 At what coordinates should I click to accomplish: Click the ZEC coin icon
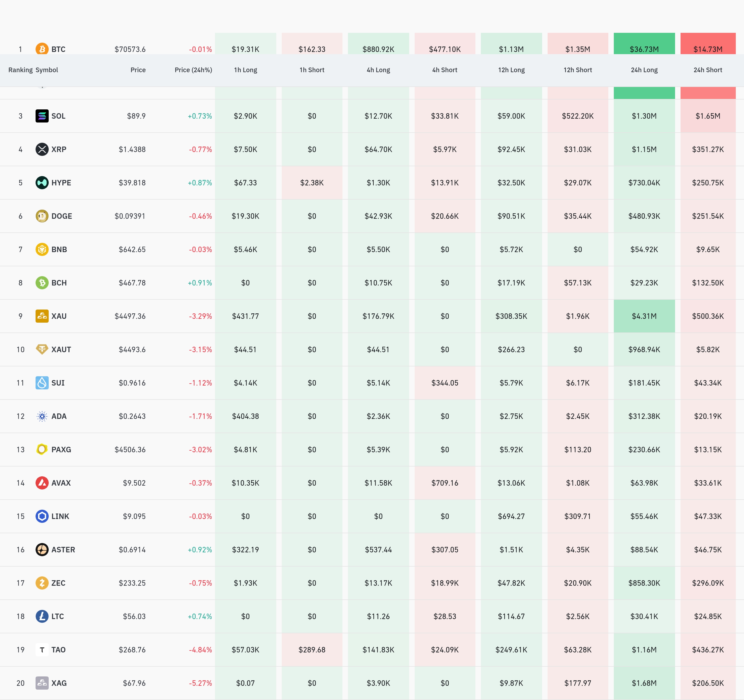tap(42, 583)
